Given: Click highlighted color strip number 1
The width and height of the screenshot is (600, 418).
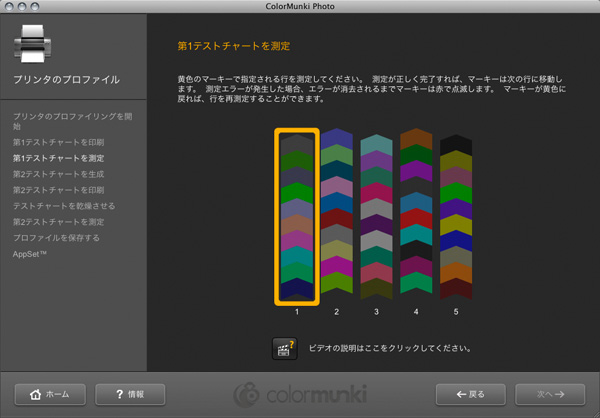Looking at the screenshot, I should click(x=297, y=215).
